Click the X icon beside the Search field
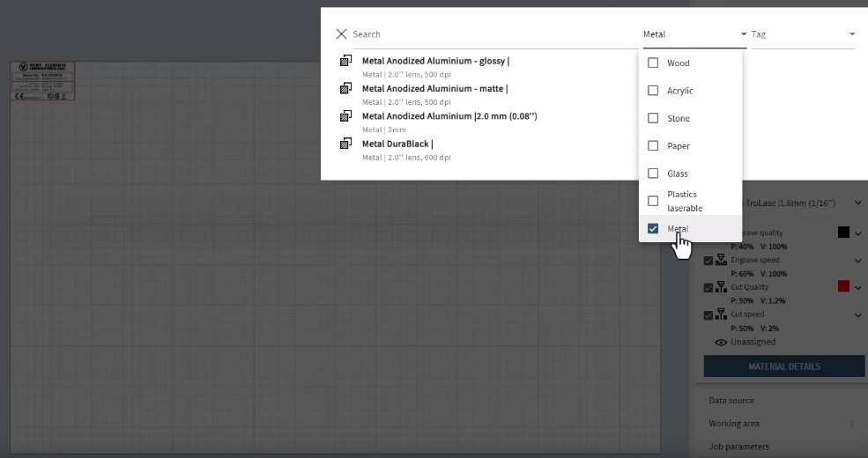This screenshot has width=868, height=458. click(x=341, y=34)
